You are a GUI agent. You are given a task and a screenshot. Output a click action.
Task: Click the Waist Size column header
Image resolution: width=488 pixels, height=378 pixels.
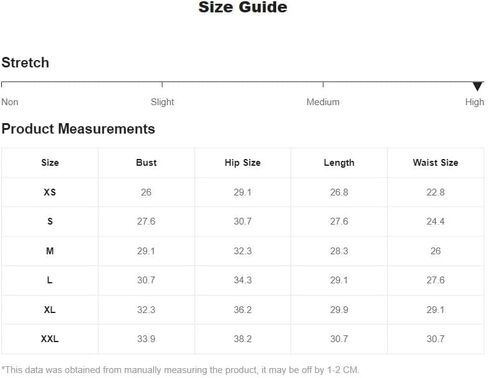point(435,163)
